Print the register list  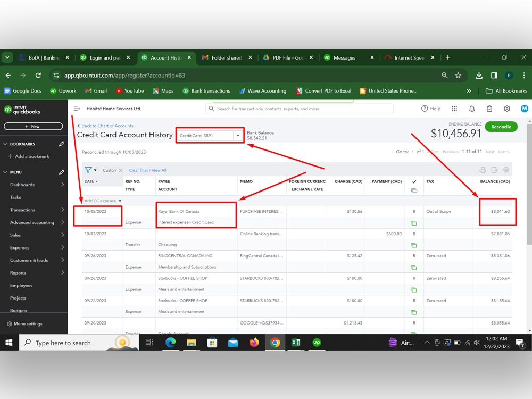point(483,170)
